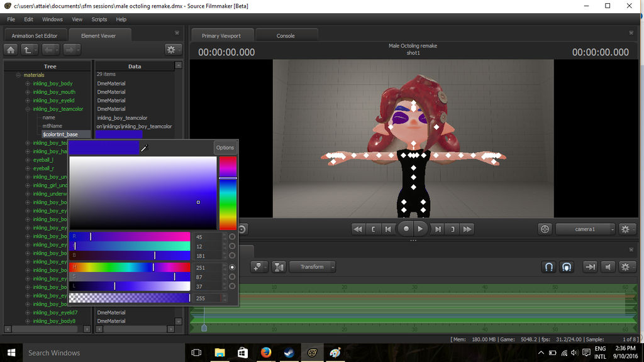Collapse the inkling_boy_teamcolor node
The height and width of the screenshot is (362, 644).
click(x=28, y=109)
